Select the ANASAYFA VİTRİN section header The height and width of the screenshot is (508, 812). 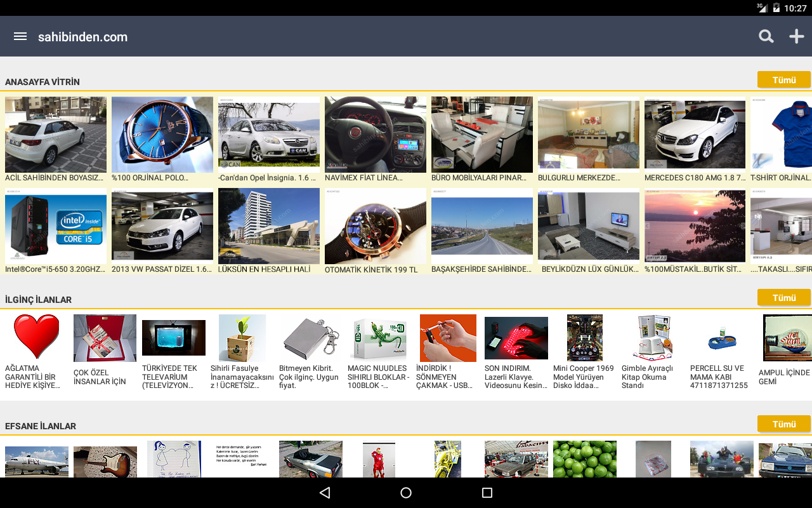[x=43, y=82]
